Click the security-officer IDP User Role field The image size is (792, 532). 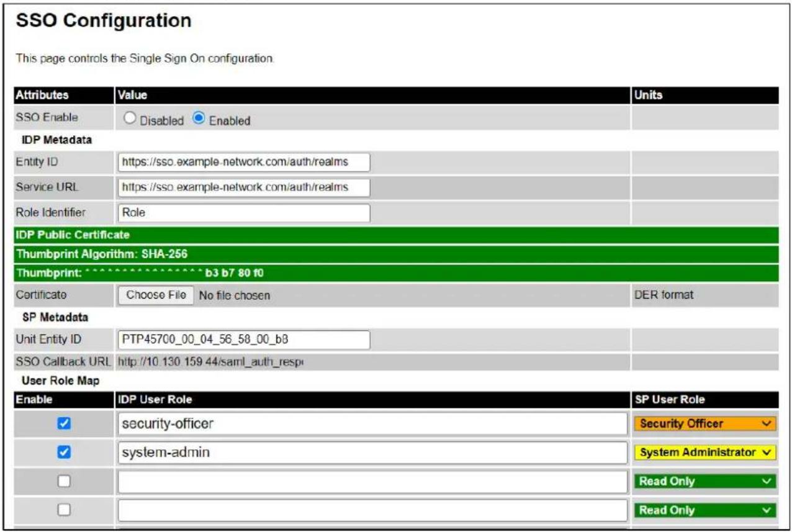point(372,423)
